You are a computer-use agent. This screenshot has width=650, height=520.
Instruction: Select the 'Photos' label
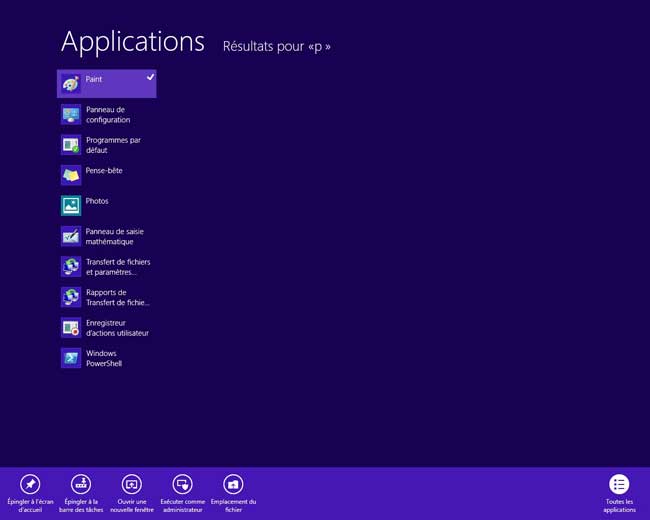[x=97, y=201]
